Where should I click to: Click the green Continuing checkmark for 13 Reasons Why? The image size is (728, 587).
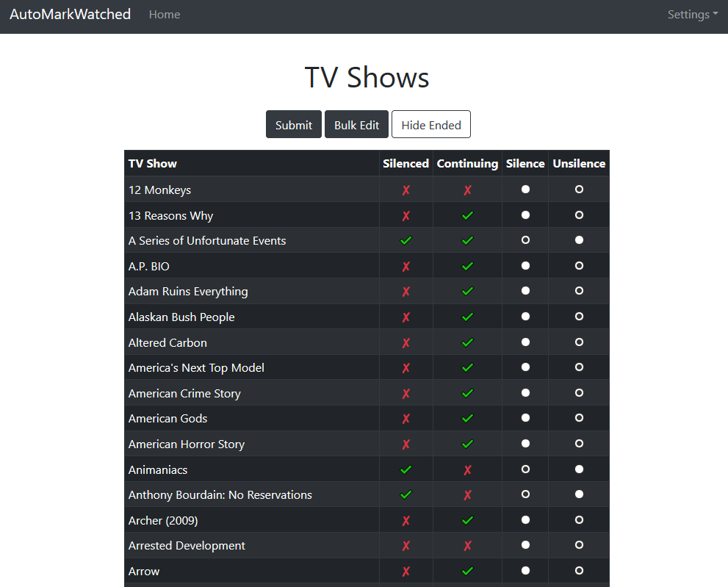[x=467, y=215]
